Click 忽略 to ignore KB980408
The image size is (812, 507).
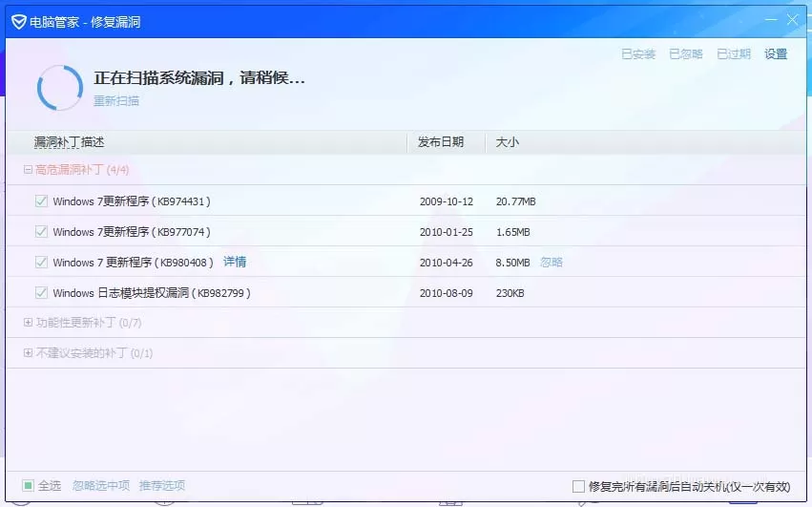click(552, 263)
